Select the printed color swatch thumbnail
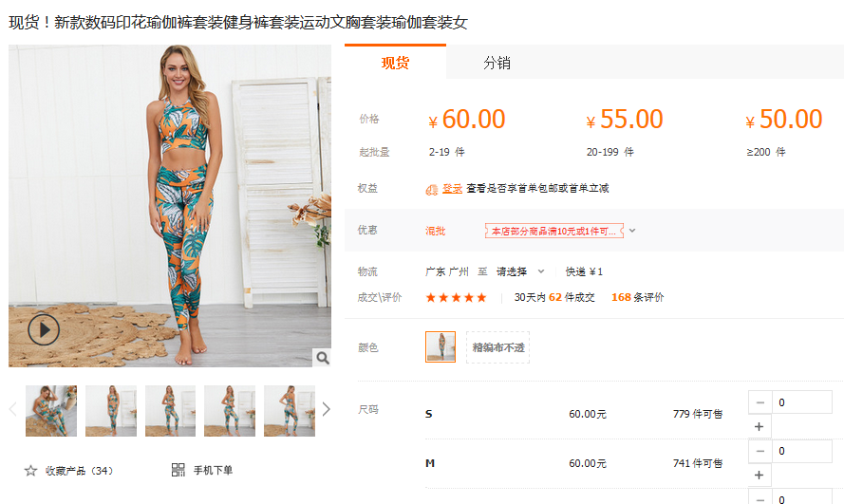The image size is (844, 504). tap(441, 347)
